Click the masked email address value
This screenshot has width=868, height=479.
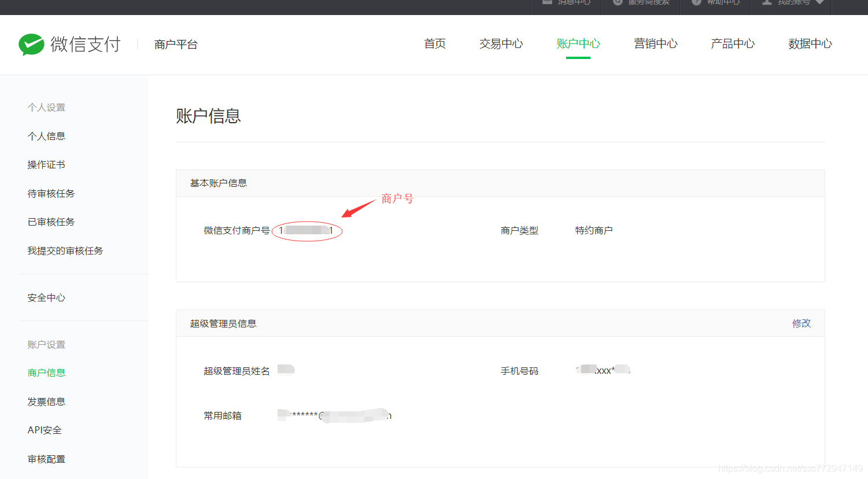pos(335,415)
